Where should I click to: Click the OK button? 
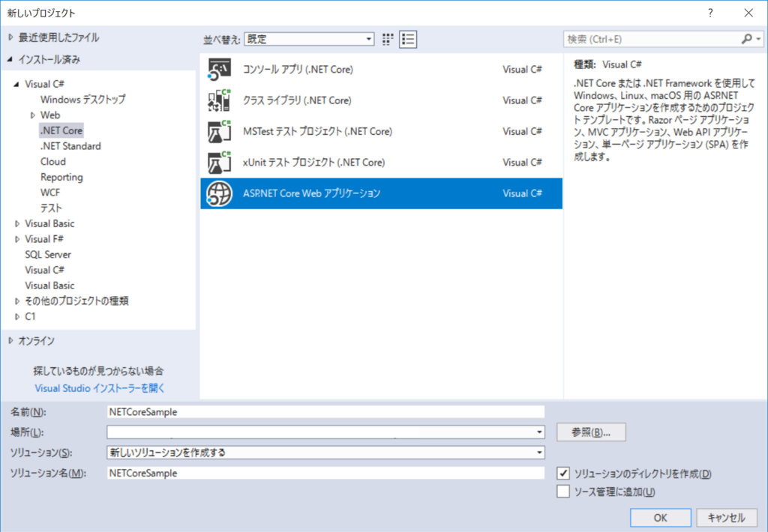coord(660,517)
